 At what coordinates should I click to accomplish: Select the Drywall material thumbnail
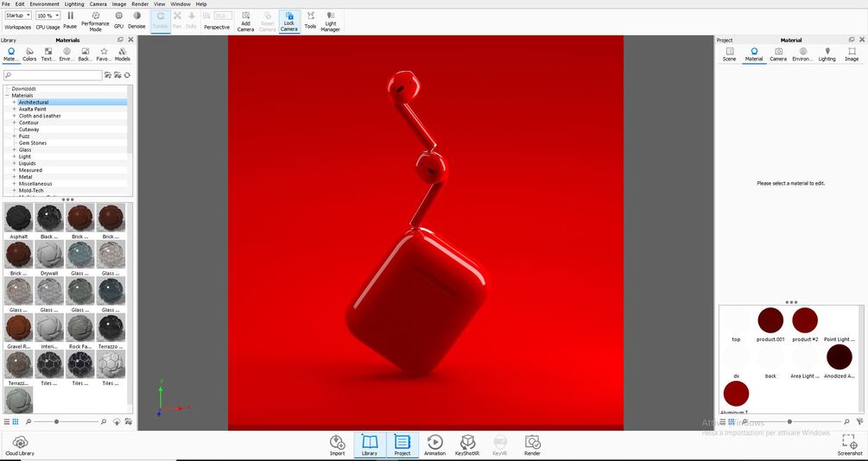[x=50, y=255]
